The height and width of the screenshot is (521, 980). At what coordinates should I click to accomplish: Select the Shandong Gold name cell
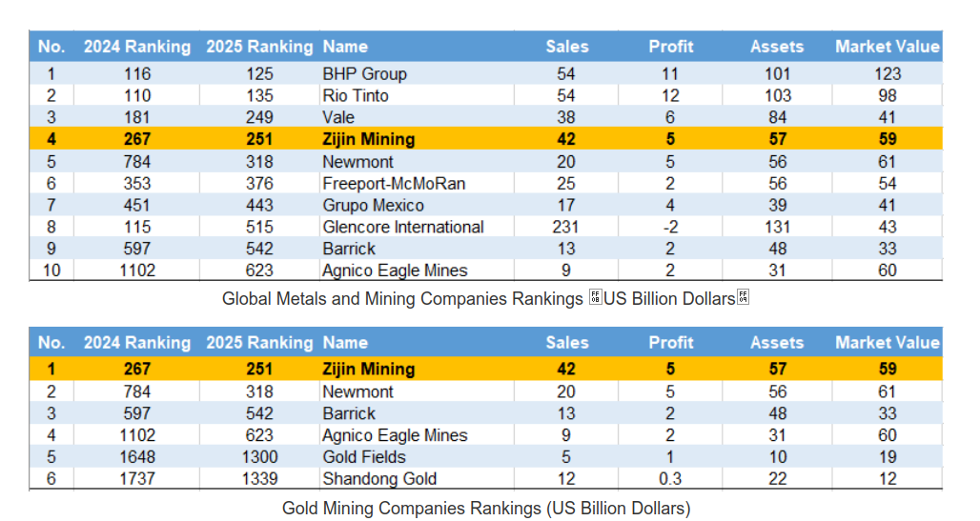(x=379, y=479)
